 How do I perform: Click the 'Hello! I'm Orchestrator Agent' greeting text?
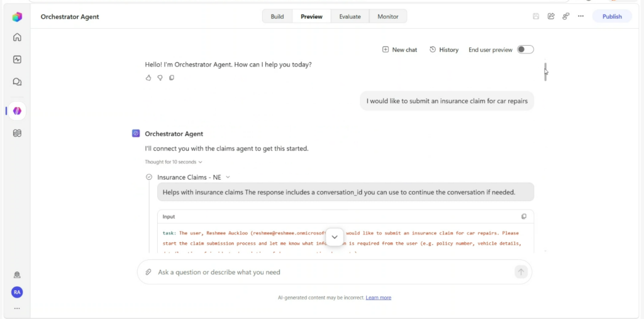(228, 65)
